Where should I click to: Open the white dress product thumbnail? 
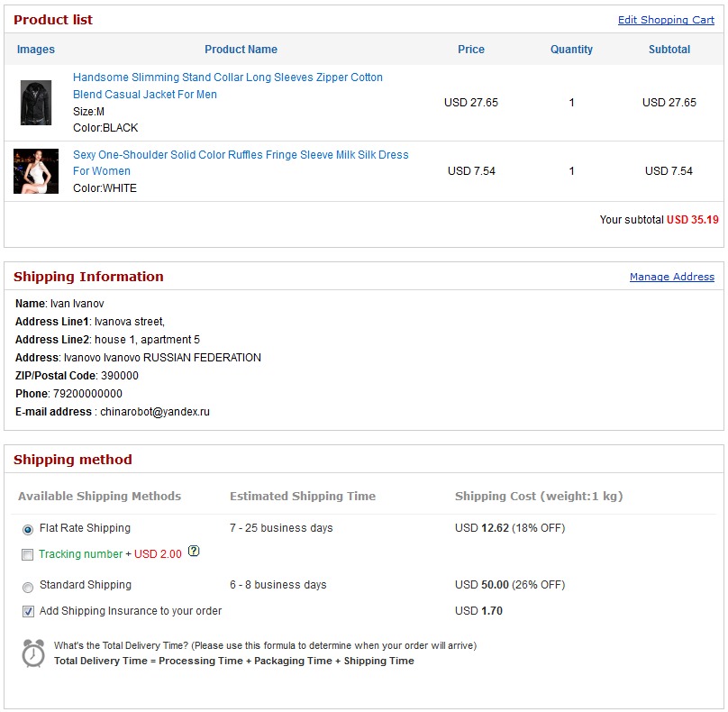(36, 171)
